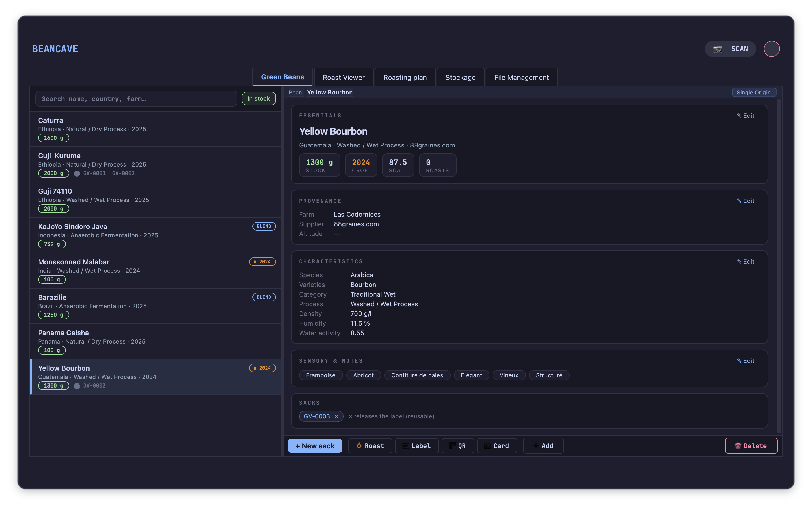
Task: Switch to the Green Beans tab
Action: point(282,77)
